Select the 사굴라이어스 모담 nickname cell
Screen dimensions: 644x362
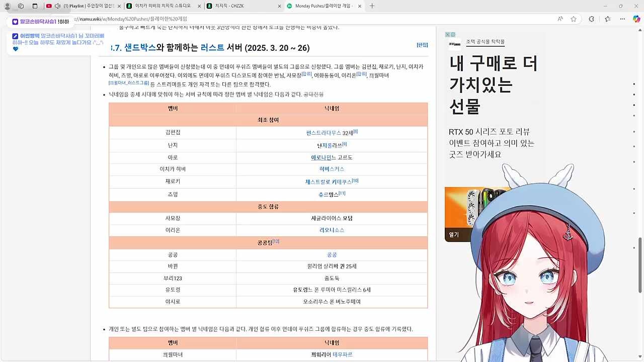tap(332, 218)
